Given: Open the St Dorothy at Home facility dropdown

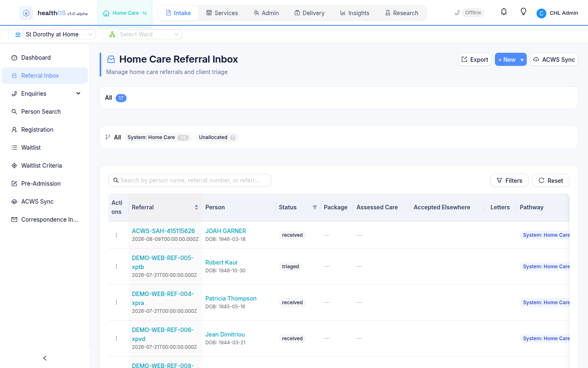Looking at the screenshot, I should 59,34.
